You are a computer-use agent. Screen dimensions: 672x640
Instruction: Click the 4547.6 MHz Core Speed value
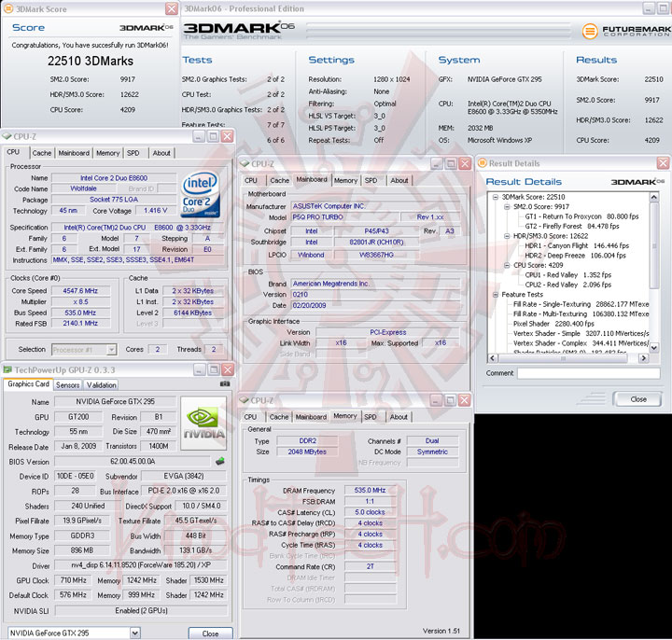[80, 291]
